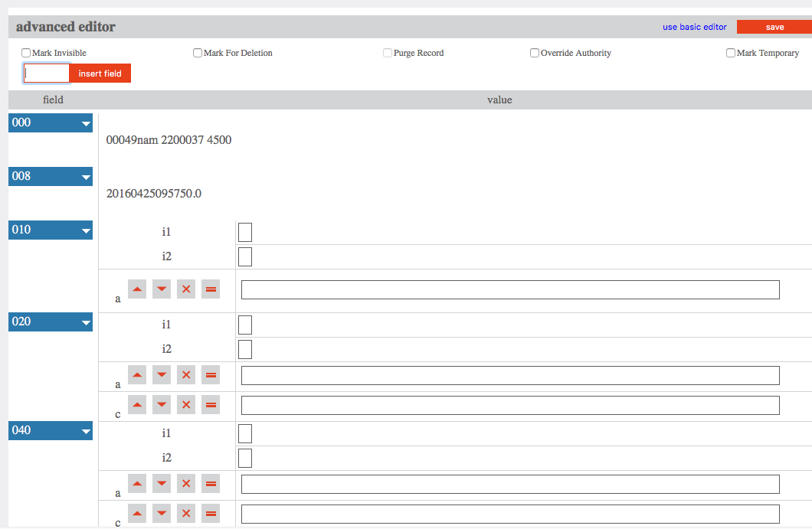Viewport: 812px width, 529px height.
Task: Delete subfield c of field 020
Action: click(x=186, y=405)
